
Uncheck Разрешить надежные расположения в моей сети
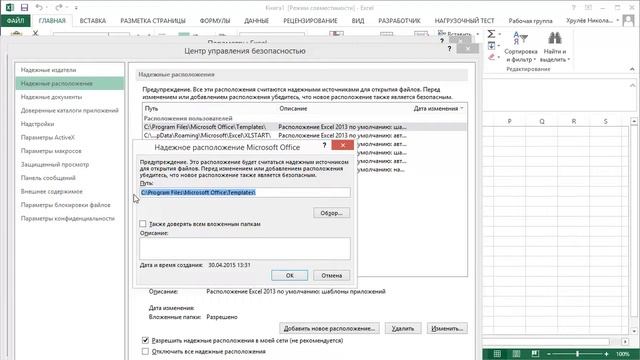click(145, 340)
